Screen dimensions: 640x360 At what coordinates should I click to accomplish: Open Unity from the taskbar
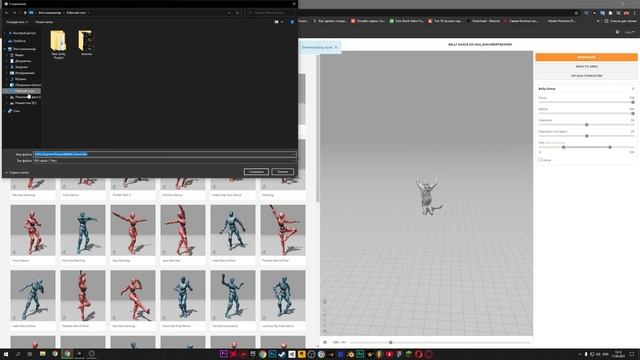pos(292,354)
